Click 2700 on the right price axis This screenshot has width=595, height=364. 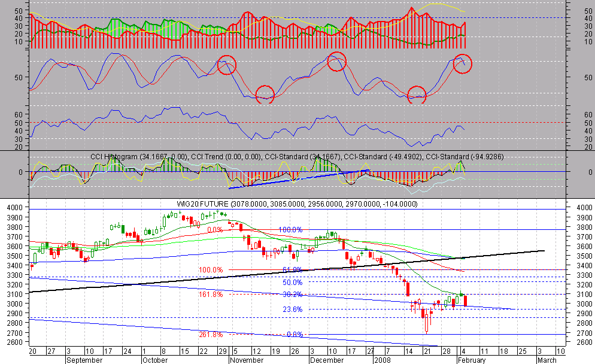pos(584,333)
